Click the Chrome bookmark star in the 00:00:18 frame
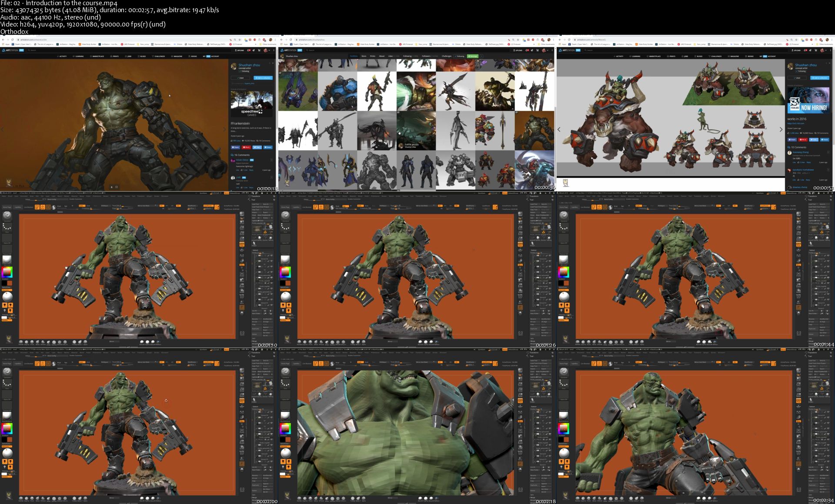This screenshot has width=835, height=504. click(240, 40)
